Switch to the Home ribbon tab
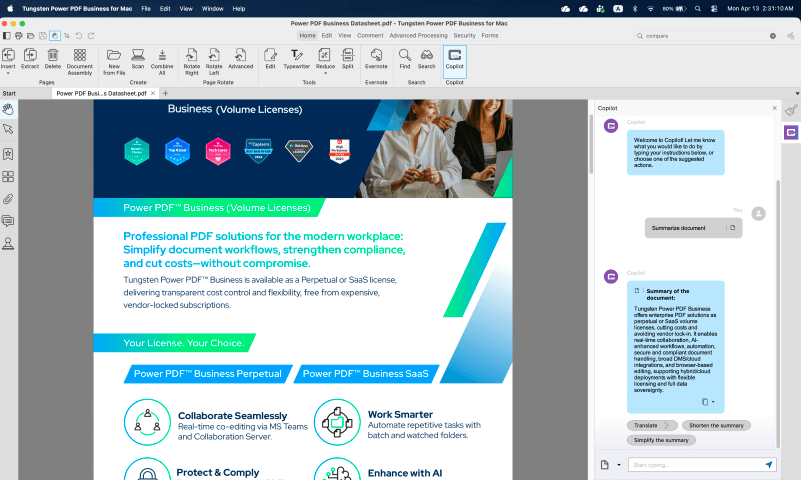 [308, 36]
